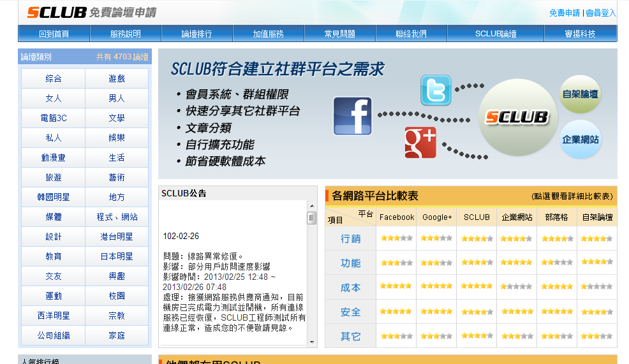Select the 地方 forum category
Image resolution: width=629 pixels, height=364 pixels.
click(x=117, y=197)
